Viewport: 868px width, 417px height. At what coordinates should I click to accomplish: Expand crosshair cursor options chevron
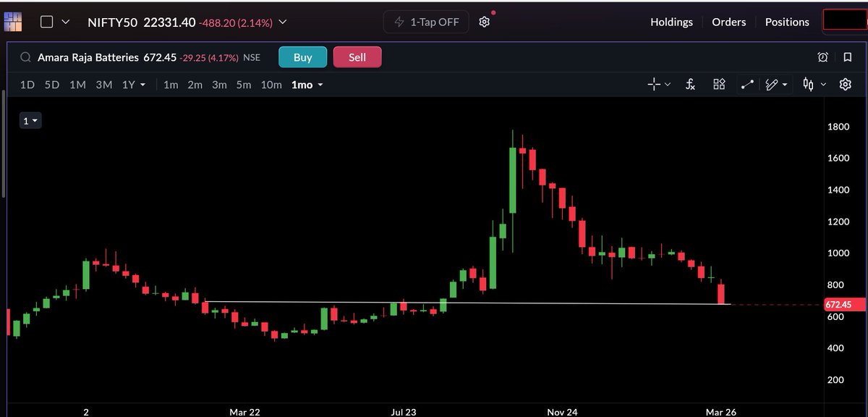667,85
